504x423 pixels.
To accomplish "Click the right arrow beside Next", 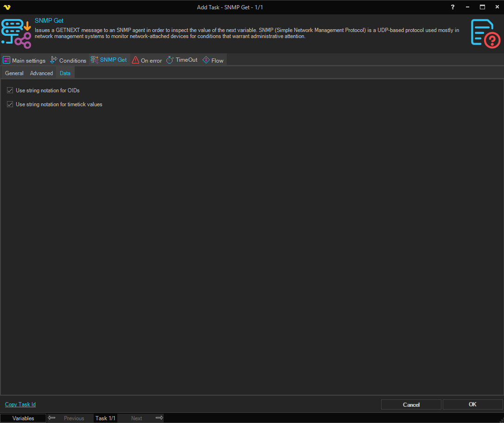I will coord(159,418).
